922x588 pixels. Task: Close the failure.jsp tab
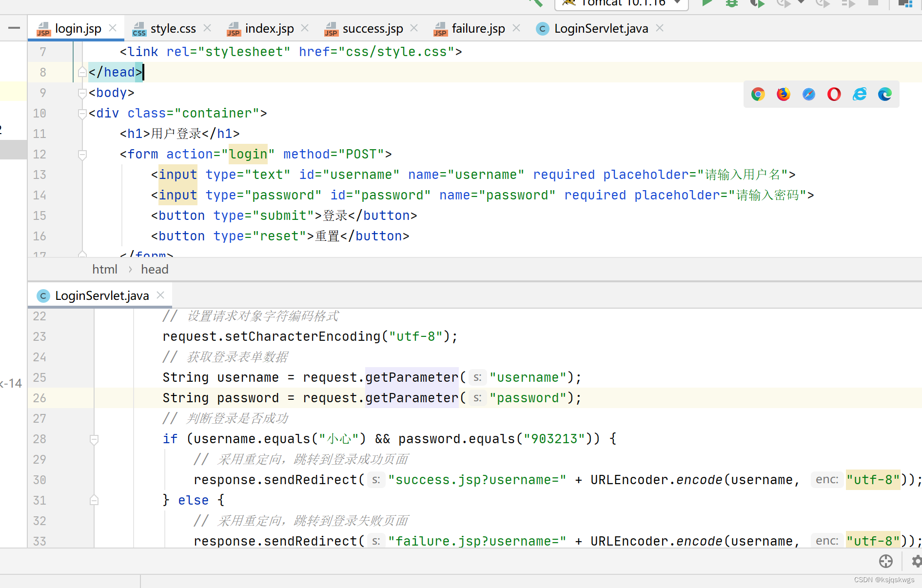[516, 28]
